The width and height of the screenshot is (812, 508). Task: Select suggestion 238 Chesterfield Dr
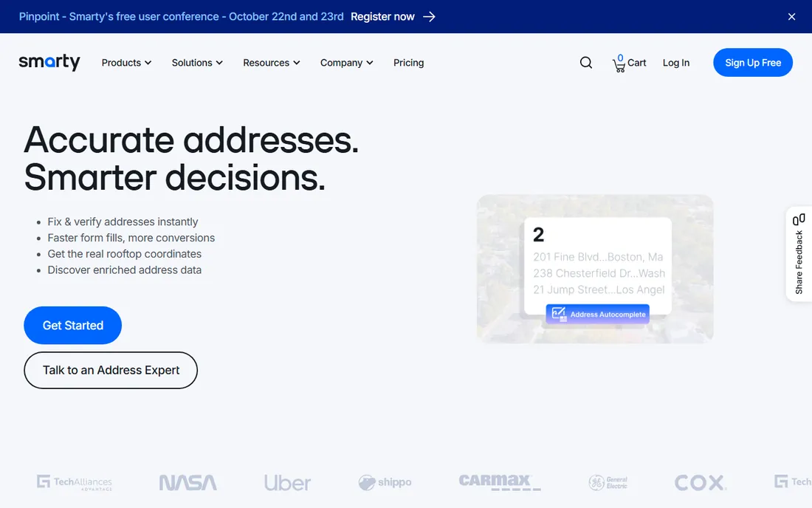tap(599, 273)
